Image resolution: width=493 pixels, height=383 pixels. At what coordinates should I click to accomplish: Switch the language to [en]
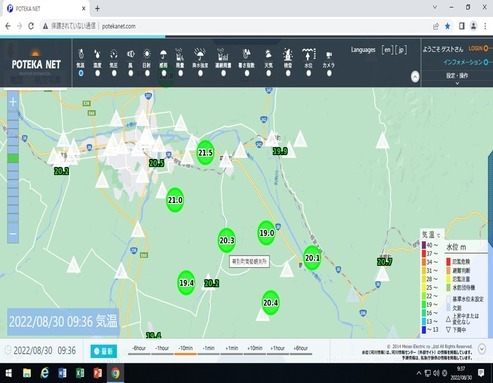pos(387,50)
